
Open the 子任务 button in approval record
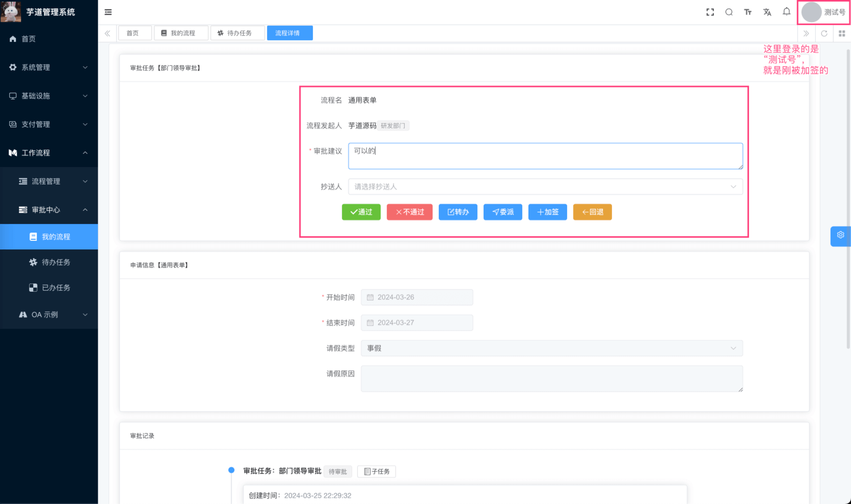point(377,471)
